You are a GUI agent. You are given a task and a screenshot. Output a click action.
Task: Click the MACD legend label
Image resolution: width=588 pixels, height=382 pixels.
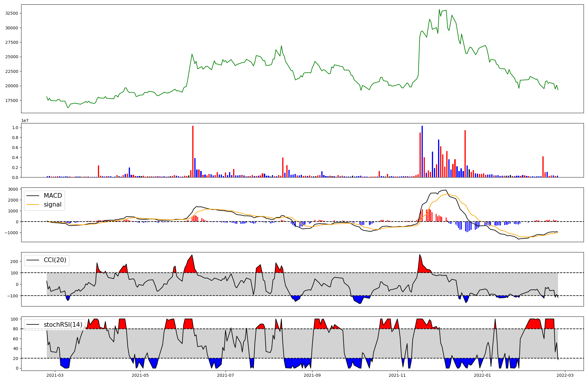coord(53,196)
